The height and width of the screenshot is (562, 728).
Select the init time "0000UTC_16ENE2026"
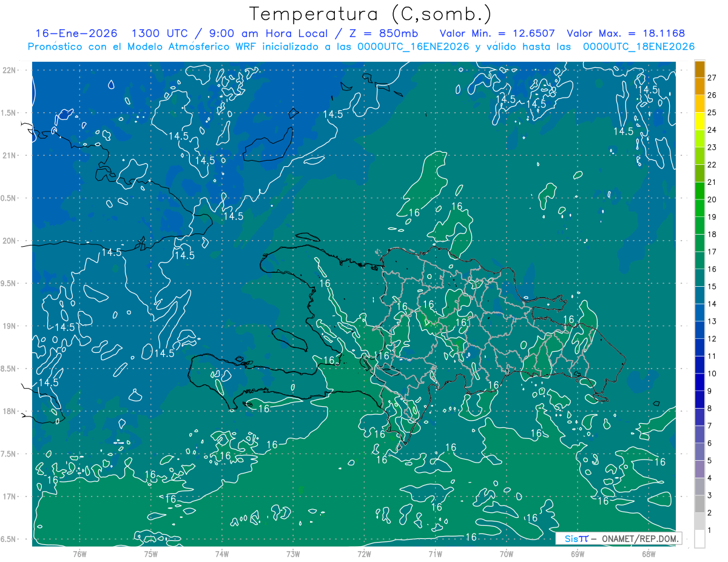(413, 47)
